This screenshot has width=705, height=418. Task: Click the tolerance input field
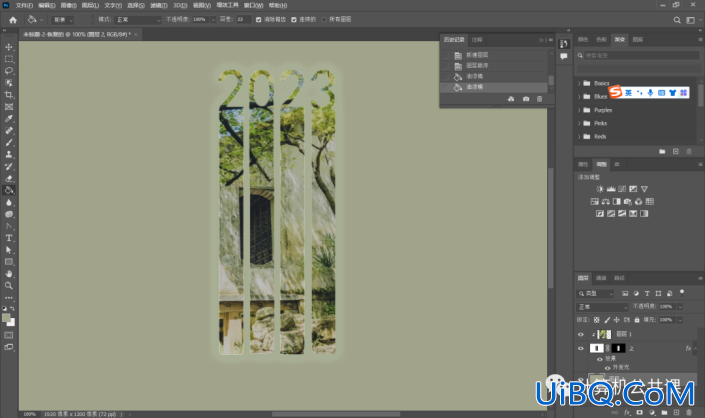click(244, 20)
